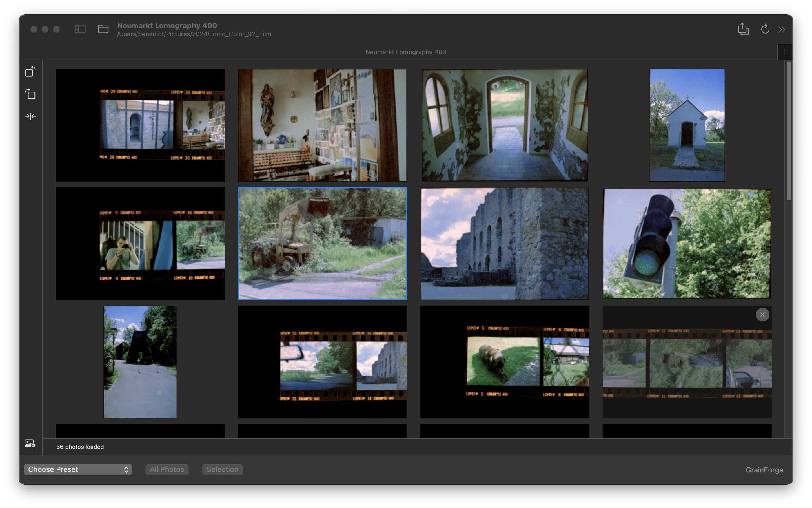The width and height of the screenshot is (812, 508).
Task: Click the flip horizontal mirror icon
Action: pyautogui.click(x=30, y=116)
